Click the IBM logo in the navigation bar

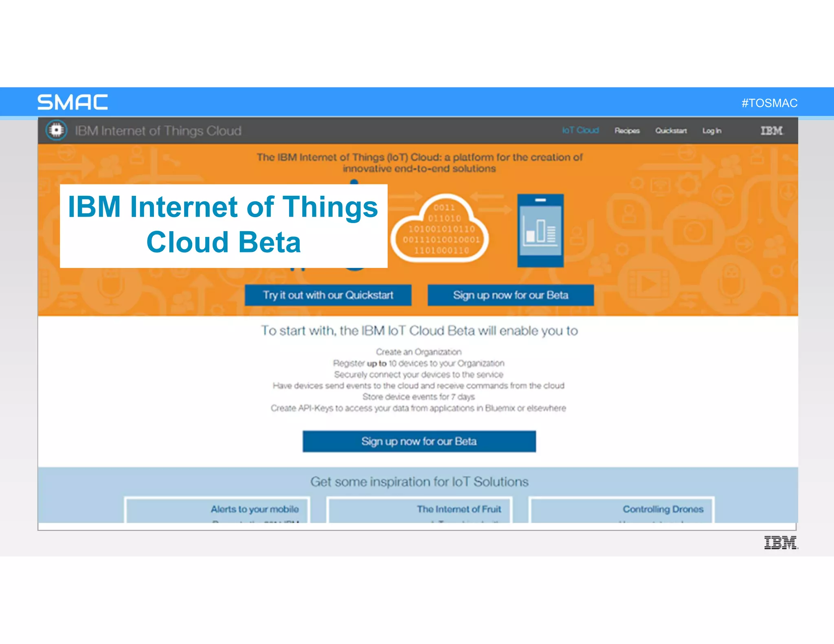[771, 131]
